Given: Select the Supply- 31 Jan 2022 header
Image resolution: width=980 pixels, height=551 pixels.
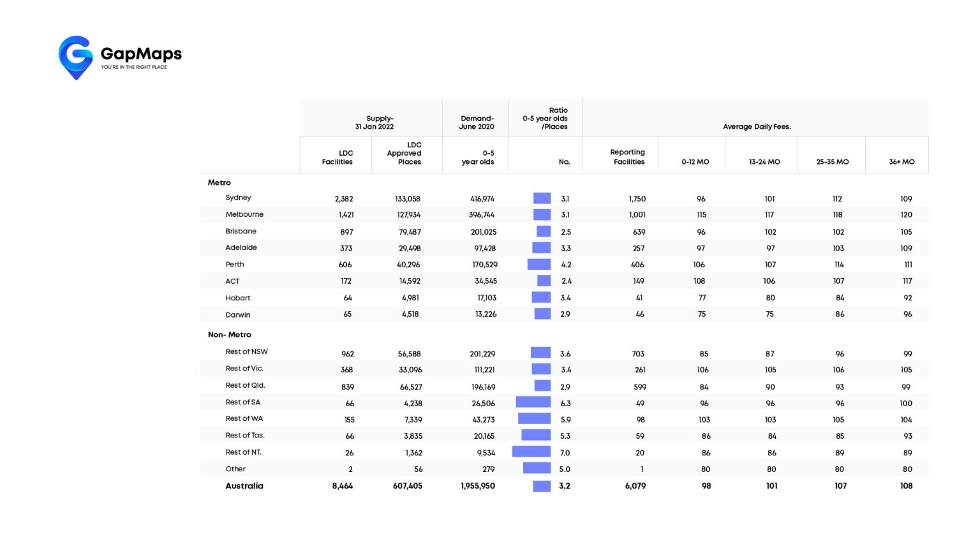Looking at the screenshot, I should coord(375,122).
